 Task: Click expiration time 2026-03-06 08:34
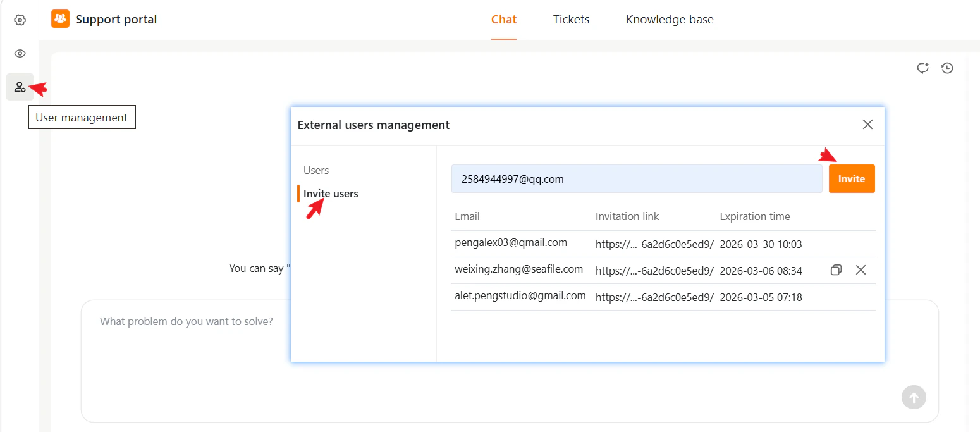click(761, 271)
